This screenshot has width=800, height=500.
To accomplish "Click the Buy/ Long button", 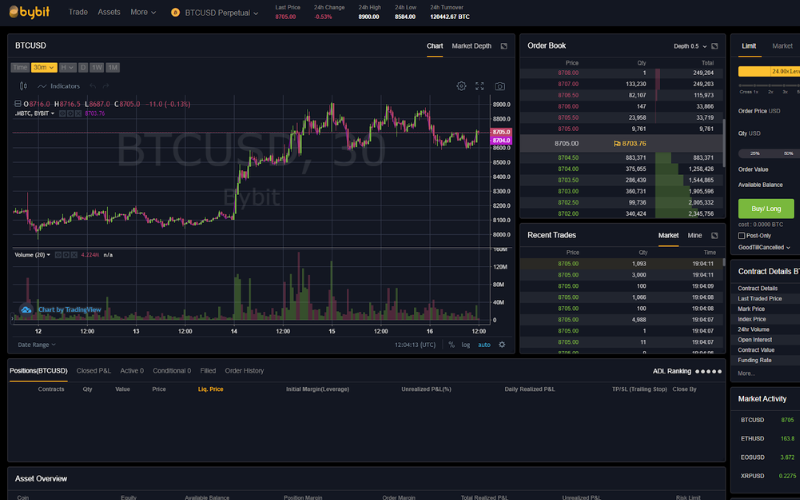I will pos(766,209).
